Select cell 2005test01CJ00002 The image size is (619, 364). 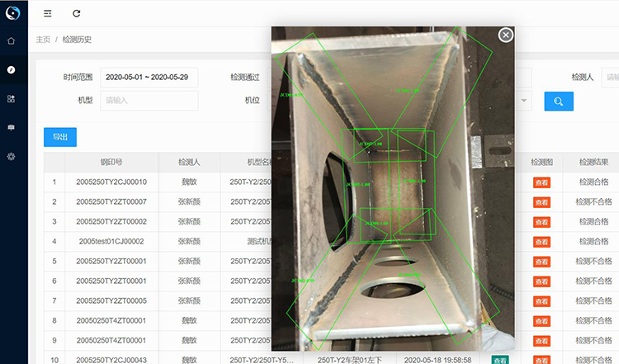[x=111, y=241]
